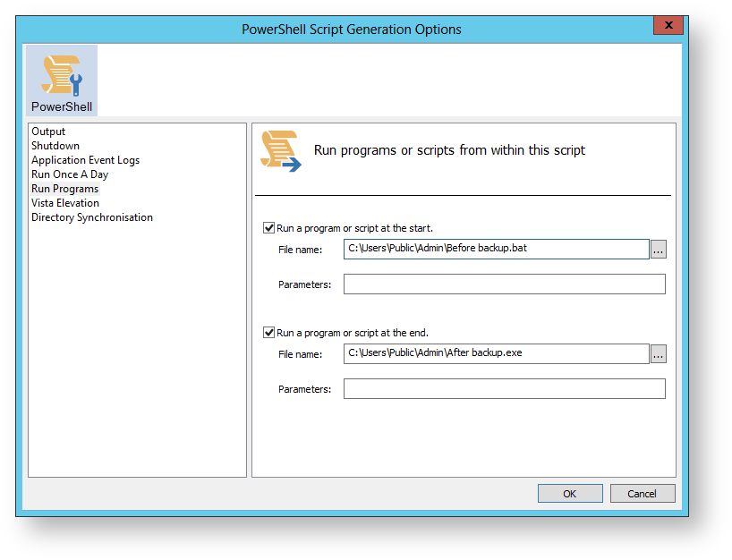Choose Run Once A Day option
The width and height of the screenshot is (732, 560).
click(x=70, y=174)
